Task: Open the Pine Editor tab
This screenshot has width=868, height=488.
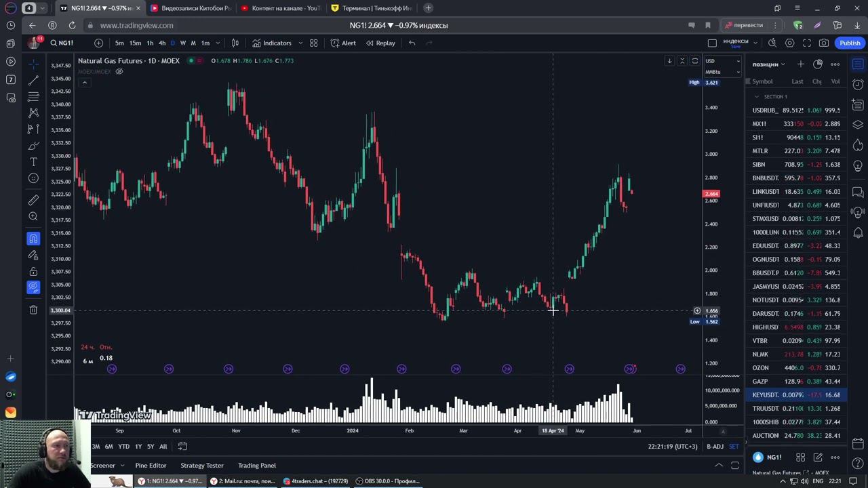Action: [151, 465]
